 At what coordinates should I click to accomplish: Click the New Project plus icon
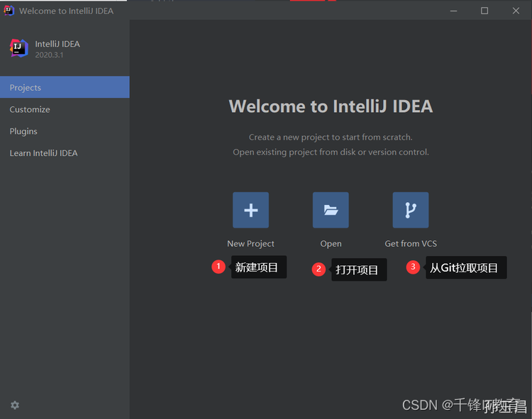[x=250, y=210]
